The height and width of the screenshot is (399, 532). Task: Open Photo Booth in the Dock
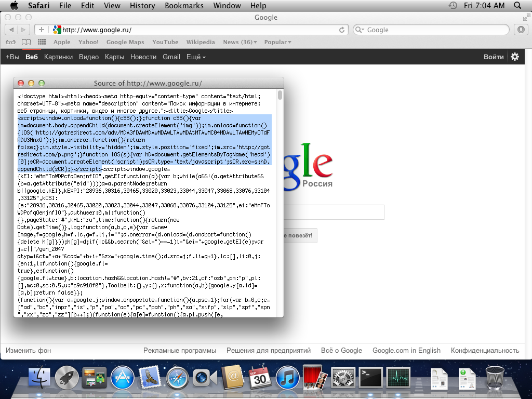point(315,377)
